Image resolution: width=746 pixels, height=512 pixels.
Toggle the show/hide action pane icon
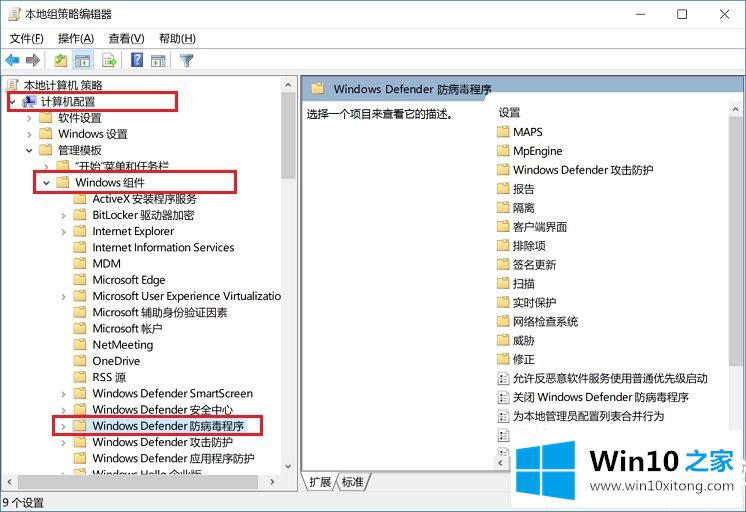point(158,60)
